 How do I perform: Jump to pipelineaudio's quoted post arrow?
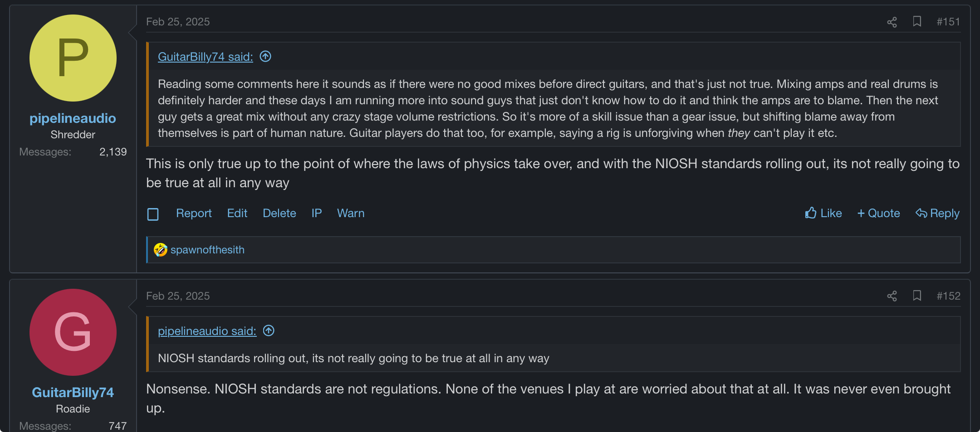coord(269,330)
